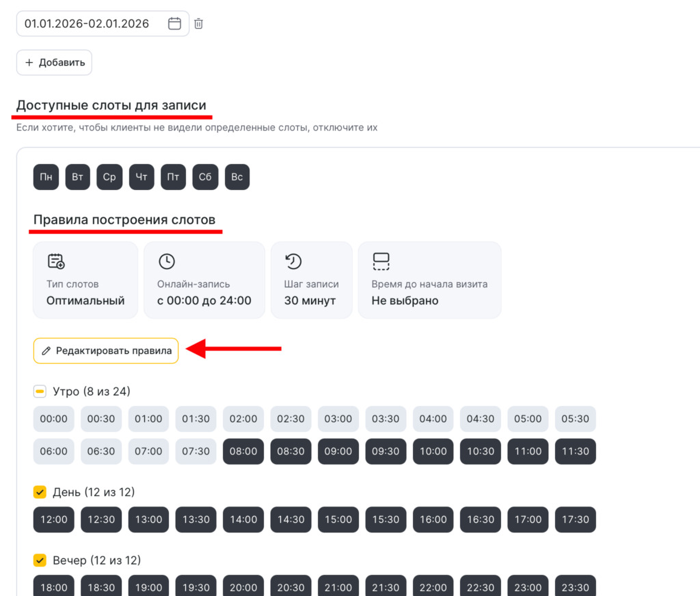Uncheck the День slots checkbox
Image resolution: width=700 pixels, height=596 pixels.
tap(40, 492)
